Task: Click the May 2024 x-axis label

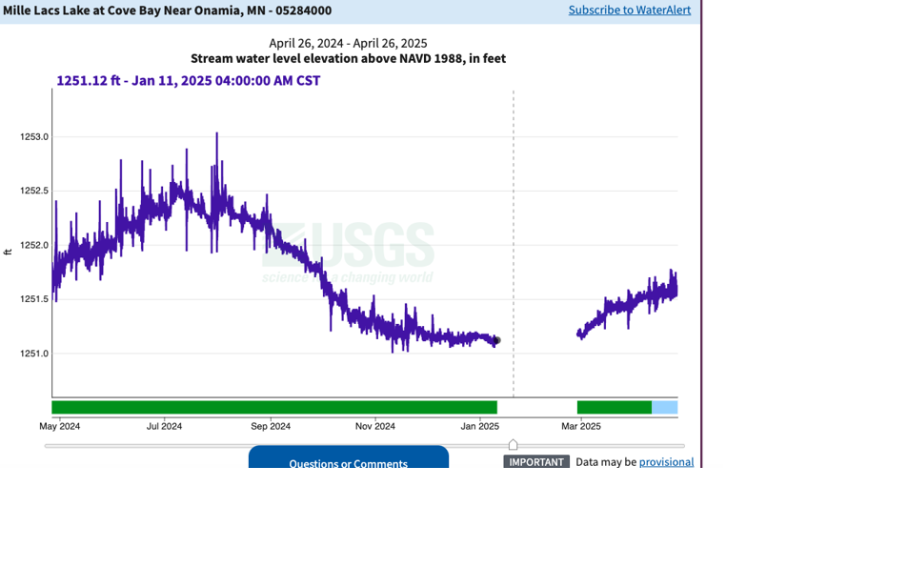Action: [60, 426]
